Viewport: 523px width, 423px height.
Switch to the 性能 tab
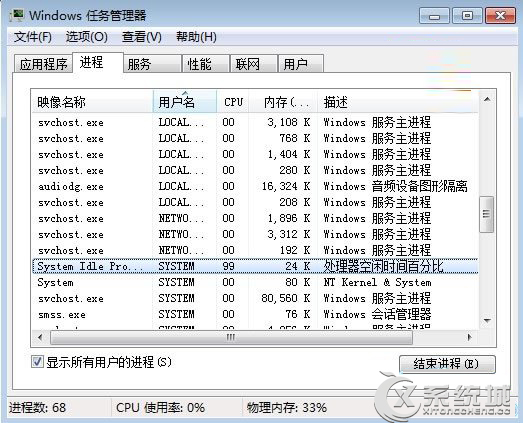pyautogui.click(x=206, y=64)
